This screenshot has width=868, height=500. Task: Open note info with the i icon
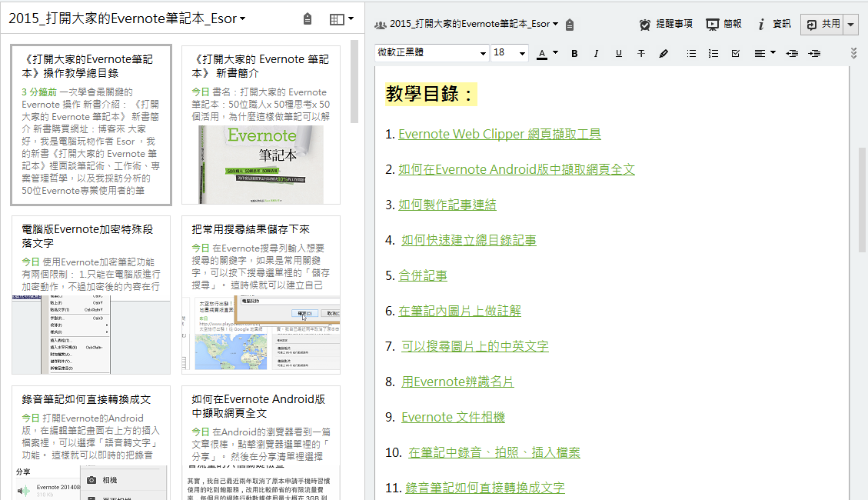click(761, 25)
